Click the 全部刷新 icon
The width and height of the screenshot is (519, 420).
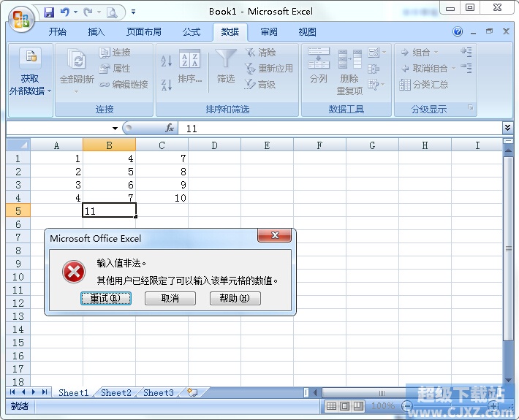click(x=77, y=59)
